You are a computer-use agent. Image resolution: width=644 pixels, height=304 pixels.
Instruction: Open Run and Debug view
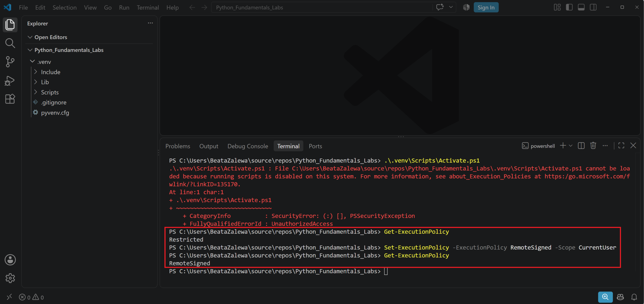coord(10,80)
